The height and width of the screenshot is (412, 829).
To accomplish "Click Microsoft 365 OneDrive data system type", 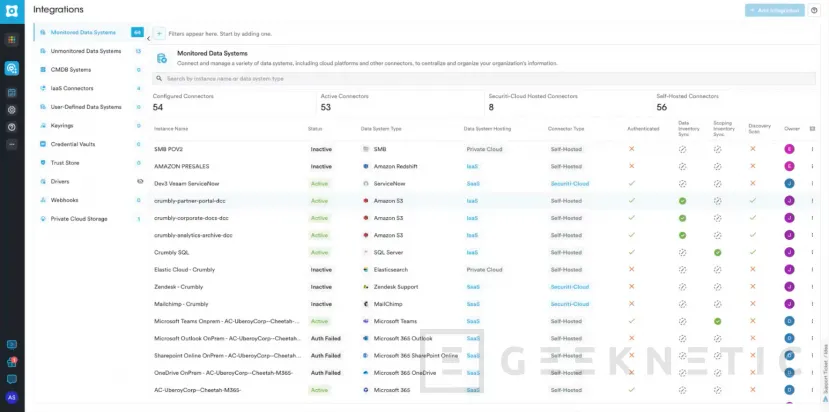I will click(404, 373).
